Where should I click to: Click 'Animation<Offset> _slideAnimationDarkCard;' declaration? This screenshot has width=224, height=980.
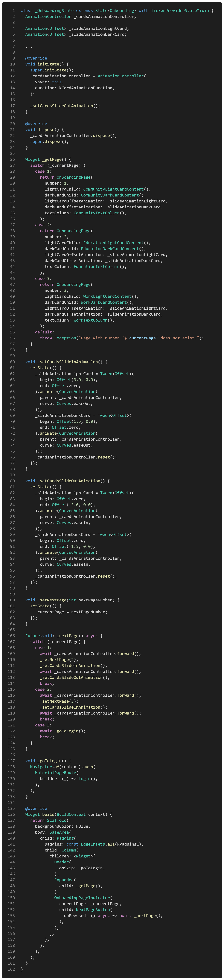[x=76, y=34]
